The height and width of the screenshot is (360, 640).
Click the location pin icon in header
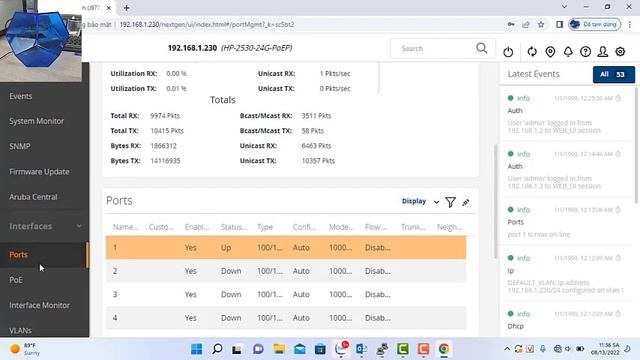point(550,52)
